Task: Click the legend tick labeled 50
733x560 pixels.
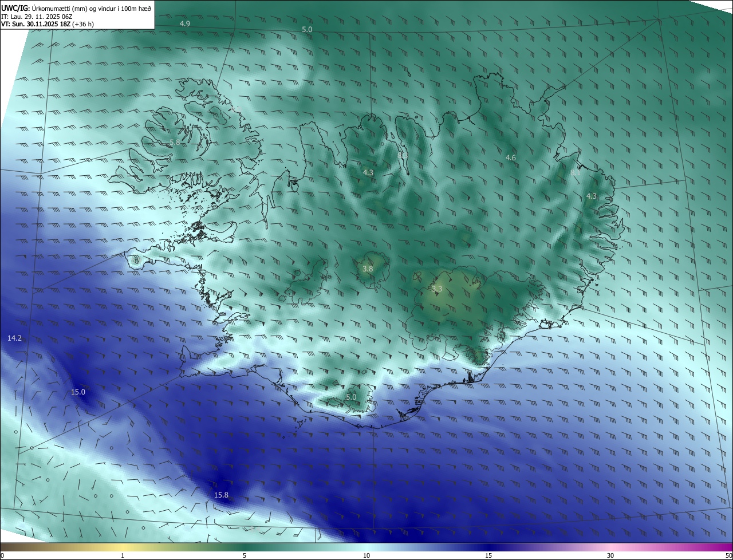Action: point(728,555)
